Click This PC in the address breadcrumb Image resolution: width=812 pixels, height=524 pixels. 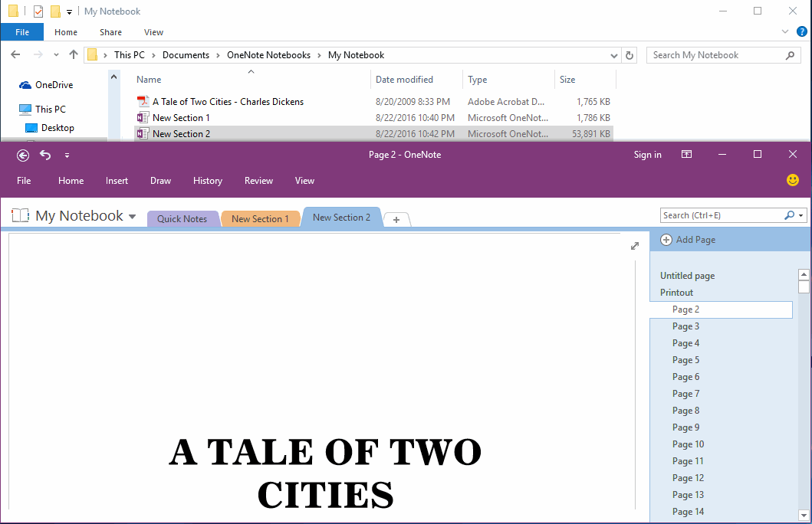pyautogui.click(x=130, y=55)
